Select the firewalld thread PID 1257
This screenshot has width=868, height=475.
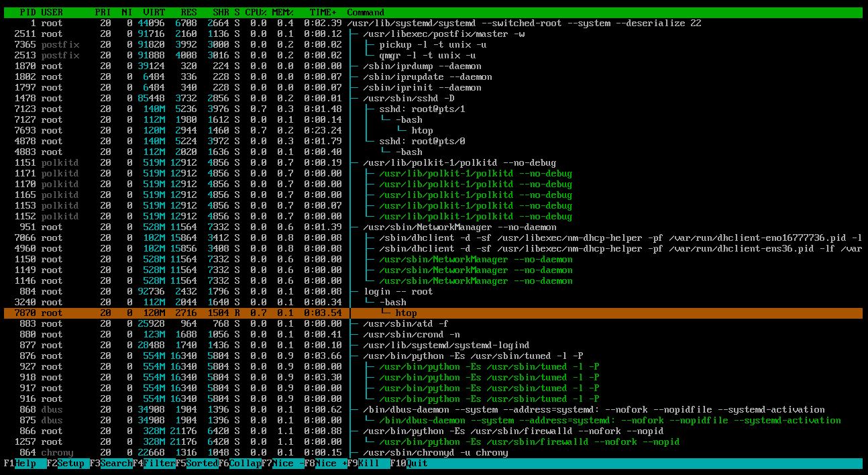pos(433,441)
